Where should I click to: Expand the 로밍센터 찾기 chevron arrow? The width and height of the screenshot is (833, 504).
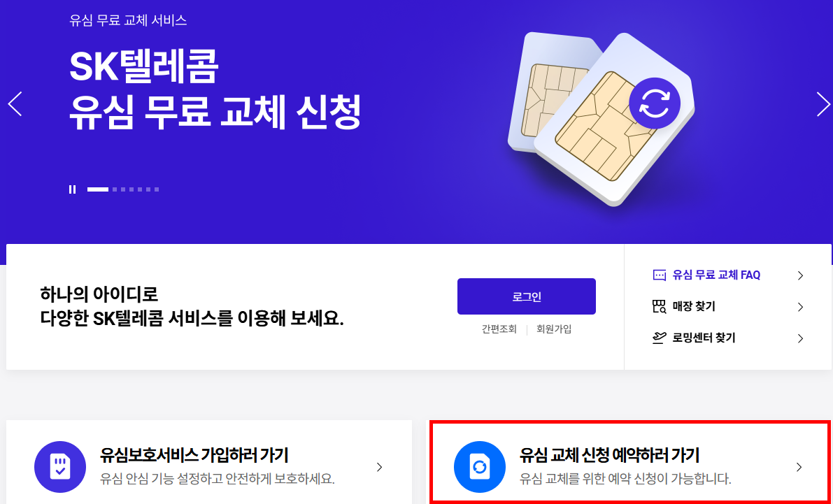tap(801, 338)
